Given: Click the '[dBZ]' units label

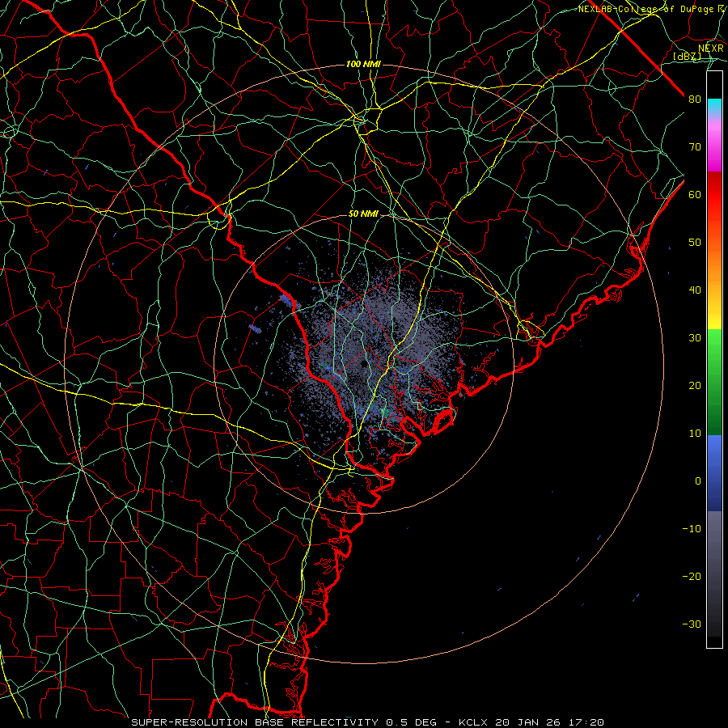Looking at the screenshot, I should 687,57.
